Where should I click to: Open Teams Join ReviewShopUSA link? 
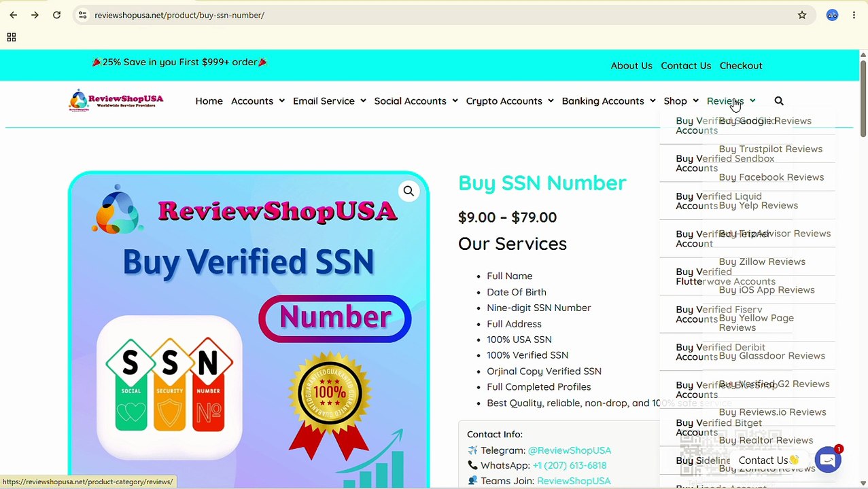tap(574, 481)
